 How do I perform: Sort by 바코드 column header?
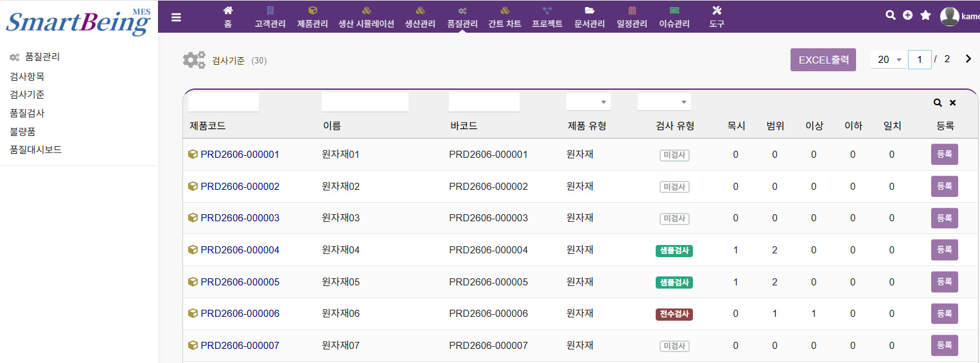tap(464, 126)
